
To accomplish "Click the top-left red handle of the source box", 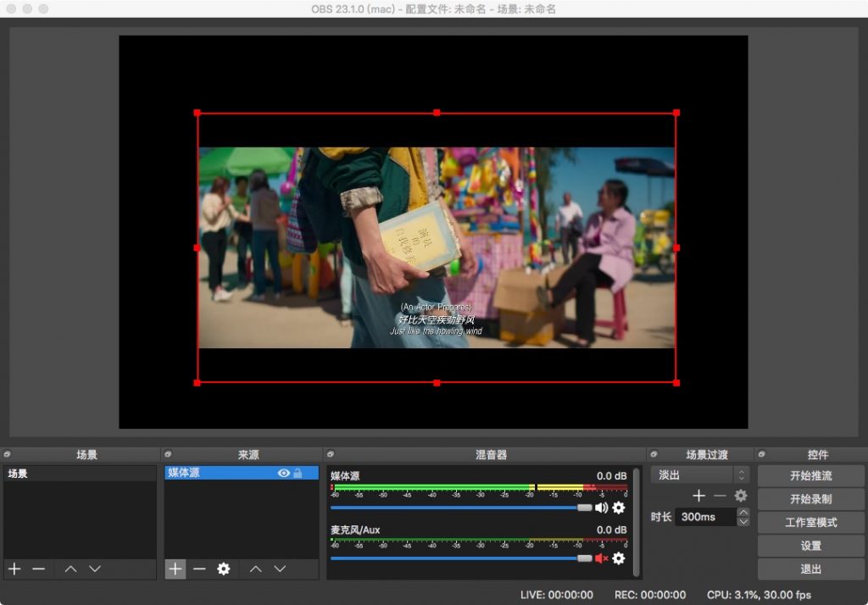I will pos(197,113).
